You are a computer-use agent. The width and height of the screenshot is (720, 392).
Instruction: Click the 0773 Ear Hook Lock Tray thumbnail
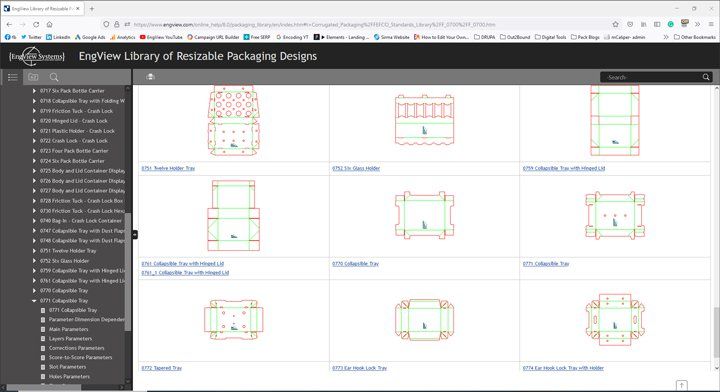coord(424,320)
